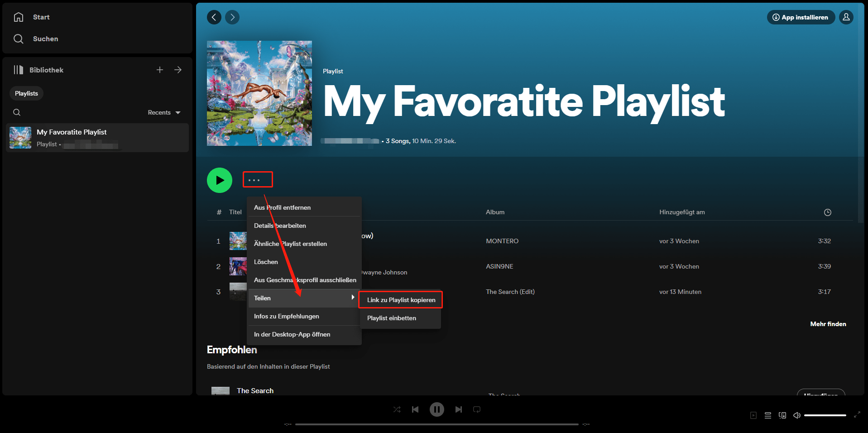Viewport: 868px width, 433px height.
Task: Enter fullscreen mode icon
Action: click(x=857, y=415)
